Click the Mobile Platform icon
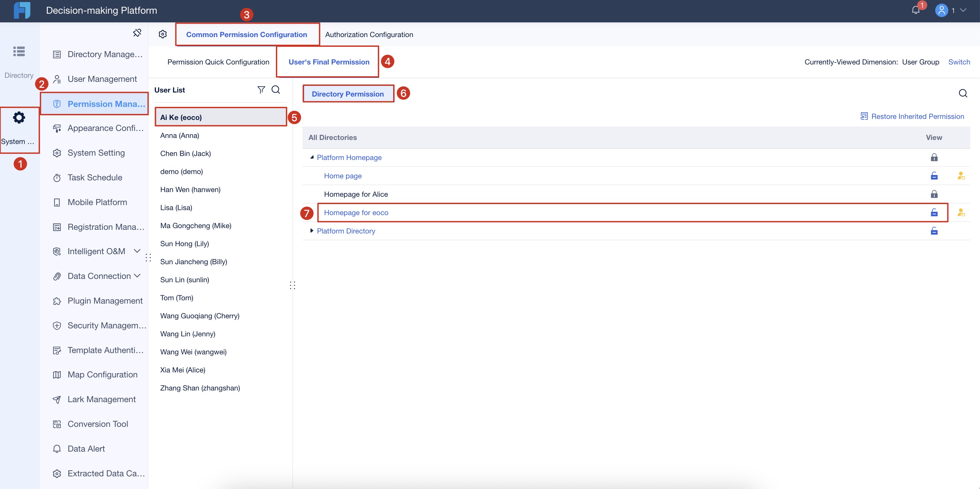Screen dimensions: 980x489 (x=57, y=202)
